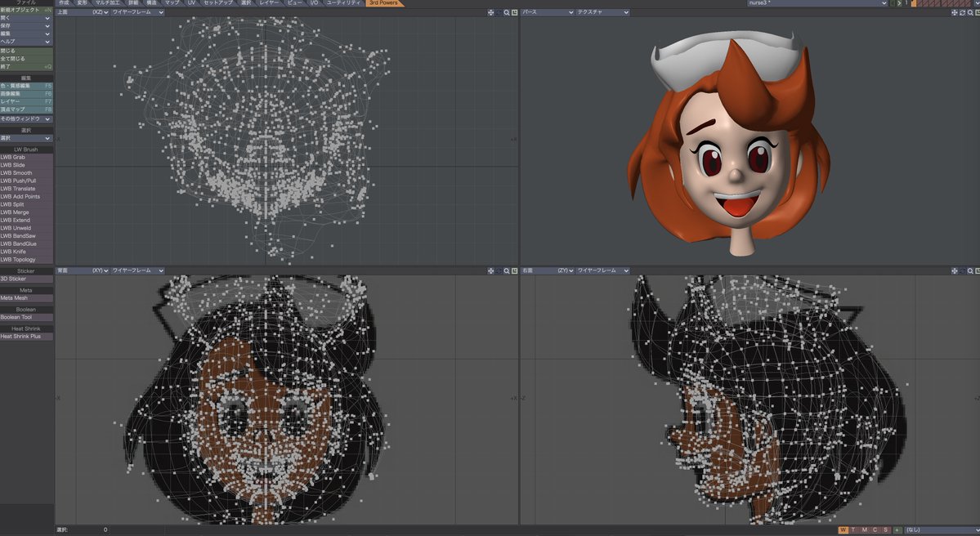Open the nurse3 object dropdown
The width and height of the screenshot is (980, 536).
click(x=818, y=3)
